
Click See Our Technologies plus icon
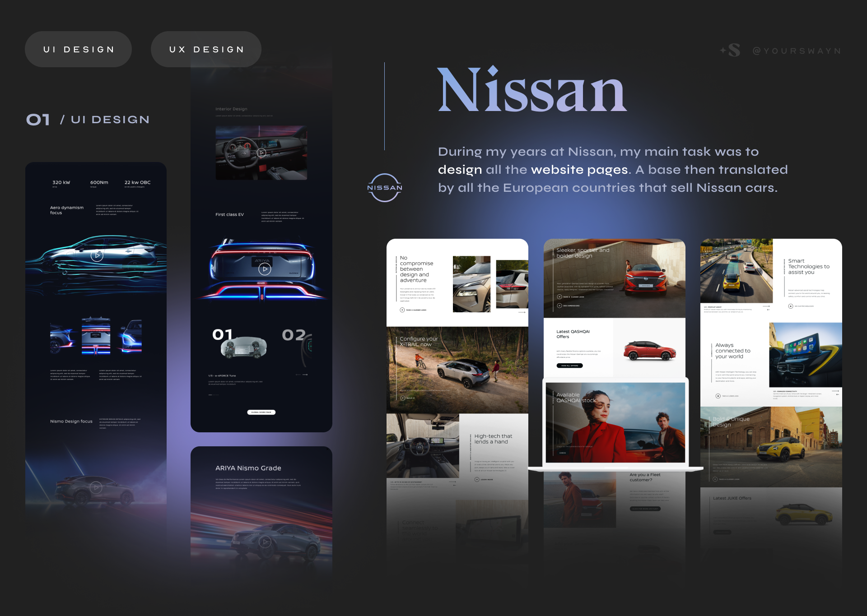(791, 306)
